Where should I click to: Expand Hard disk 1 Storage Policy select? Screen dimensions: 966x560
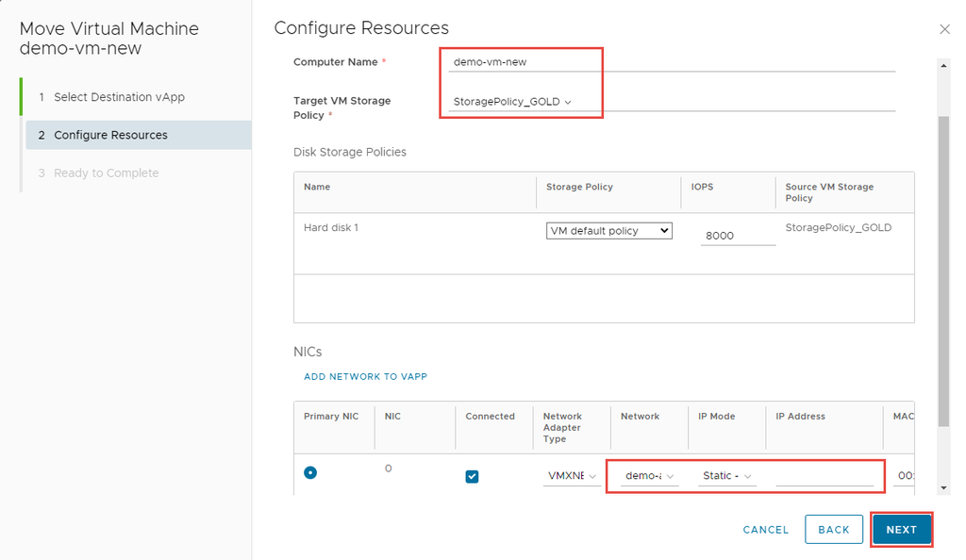[x=609, y=231]
